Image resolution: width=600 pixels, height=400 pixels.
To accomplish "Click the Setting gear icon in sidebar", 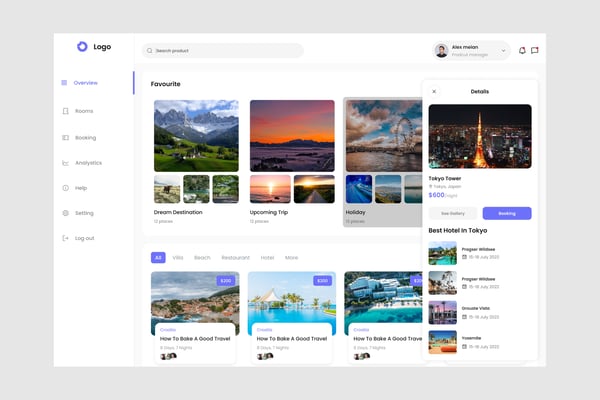I will [x=65, y=213].
